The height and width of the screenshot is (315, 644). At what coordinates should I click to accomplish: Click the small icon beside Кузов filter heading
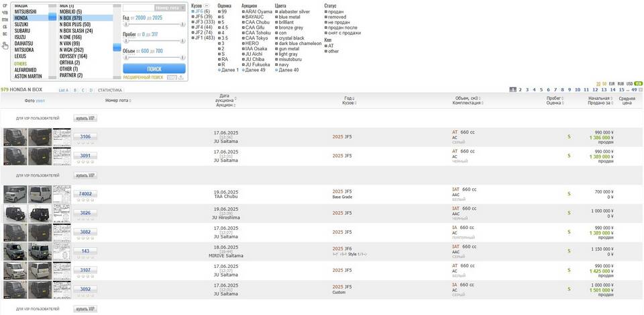coord(207,6)
